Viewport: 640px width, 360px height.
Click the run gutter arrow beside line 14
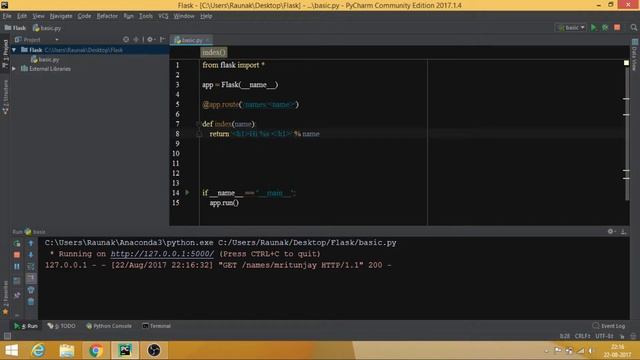click(187, 192)
